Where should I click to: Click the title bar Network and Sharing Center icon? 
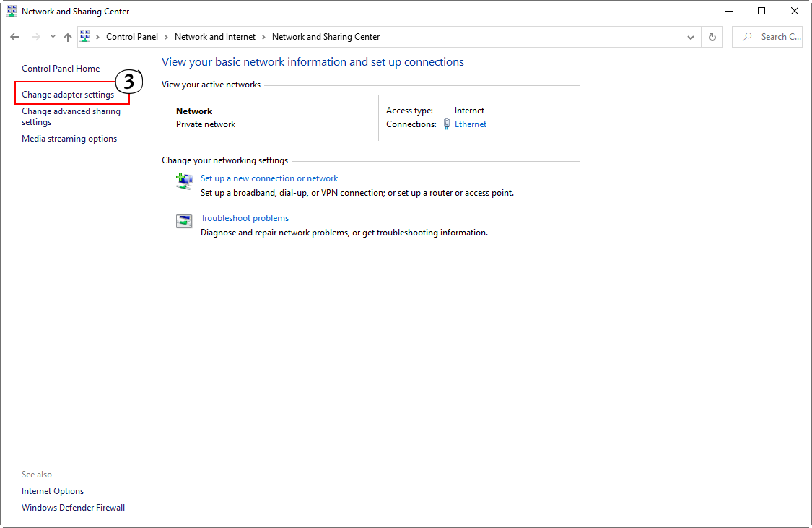pos(12,12)
